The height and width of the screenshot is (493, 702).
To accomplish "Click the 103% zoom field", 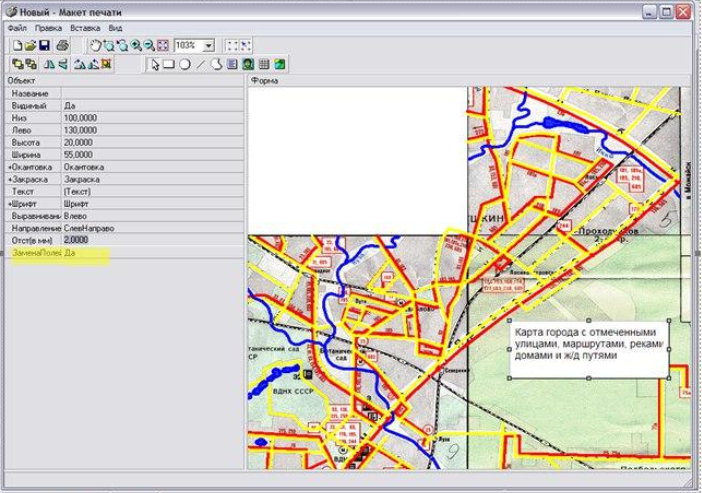I will [188, 46].
